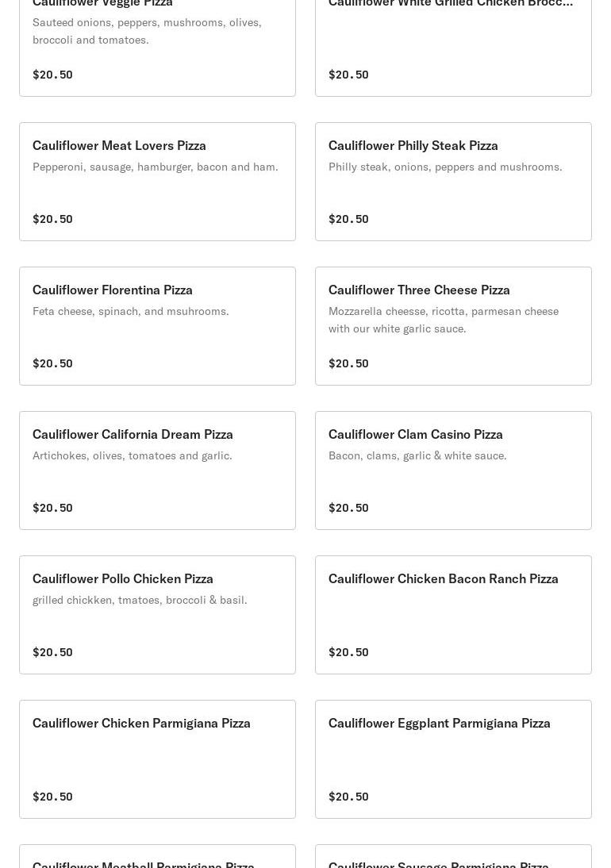
Task: Click the Cauliflower Meat Lovers Pizza title
Action: pos(119,145)
